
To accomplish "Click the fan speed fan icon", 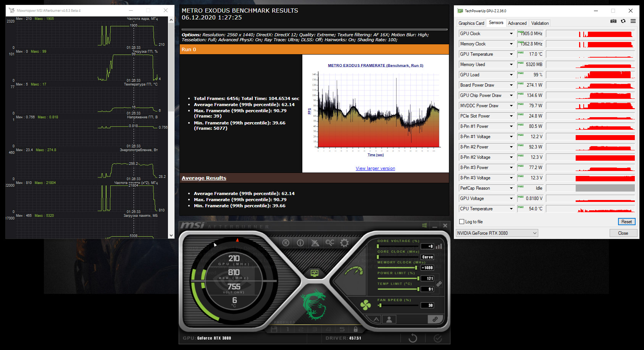I will 365,305.
